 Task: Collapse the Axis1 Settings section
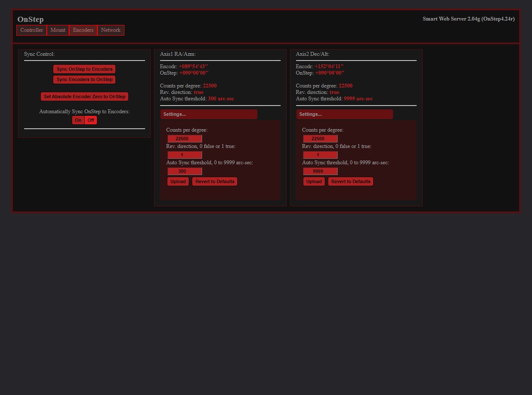(209, 114)
